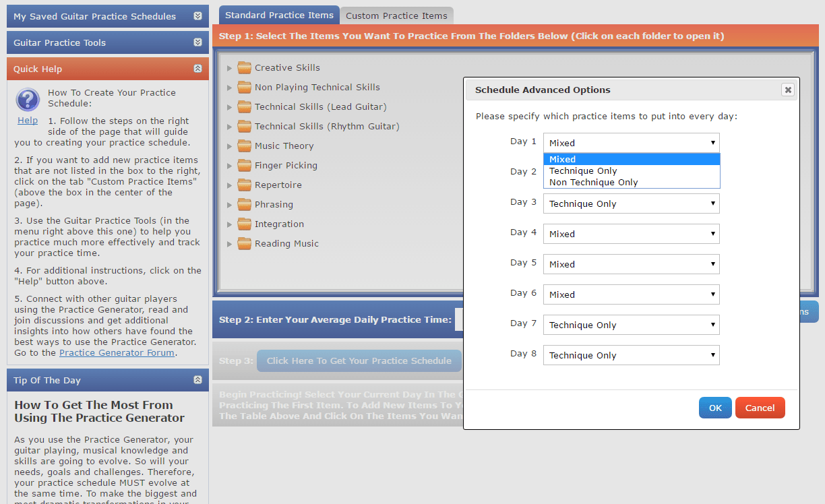Close the Schedule Advanced Options dialog
825x504 pixels.
pyautogui.click(x=788, y=90)
